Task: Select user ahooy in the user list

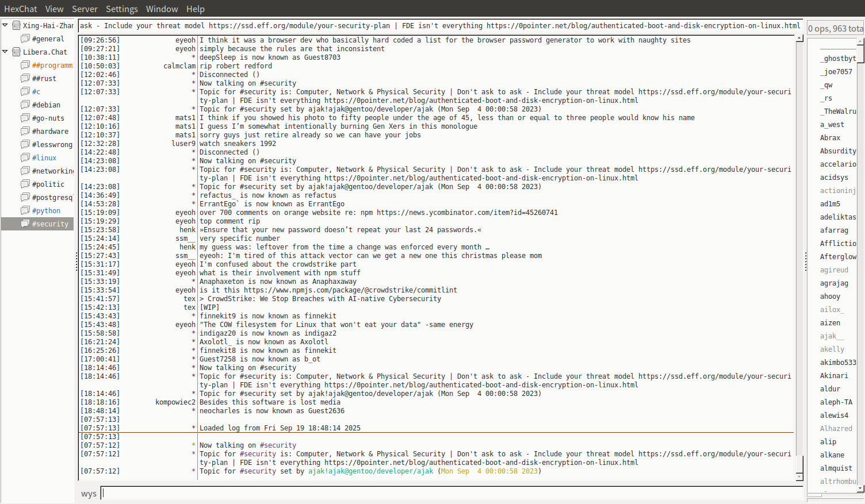Action: pyautogui.click(x=830, y=297)
